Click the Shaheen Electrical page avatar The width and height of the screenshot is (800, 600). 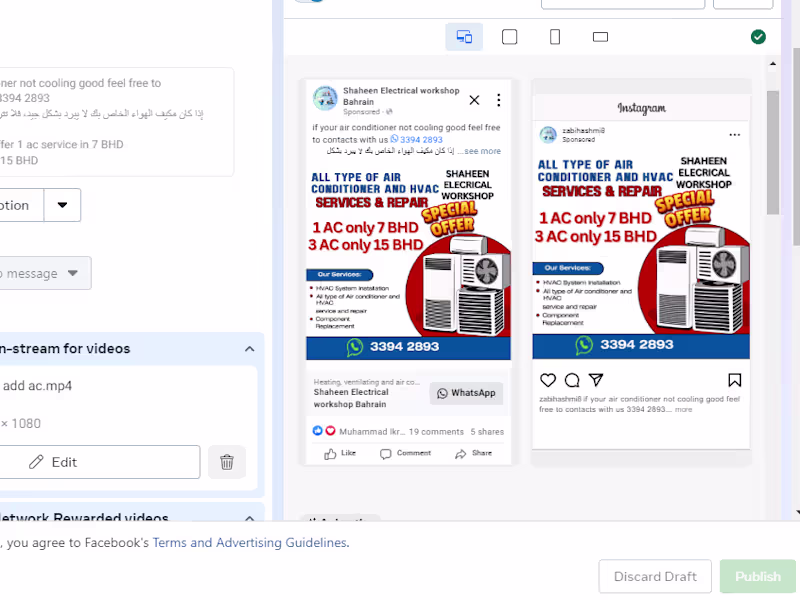coord(325,98)
